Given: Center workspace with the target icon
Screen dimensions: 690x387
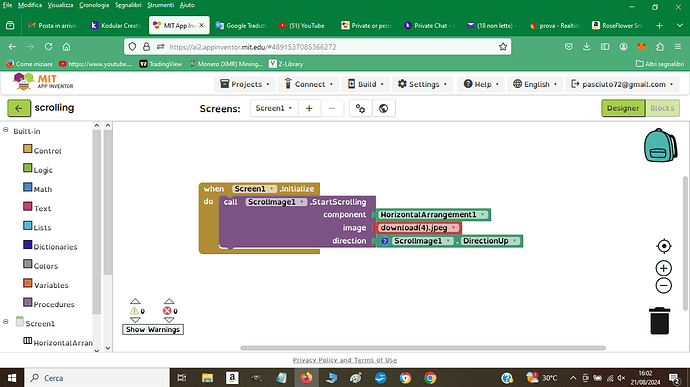Looking at the screenshot, I should (664, 246).
